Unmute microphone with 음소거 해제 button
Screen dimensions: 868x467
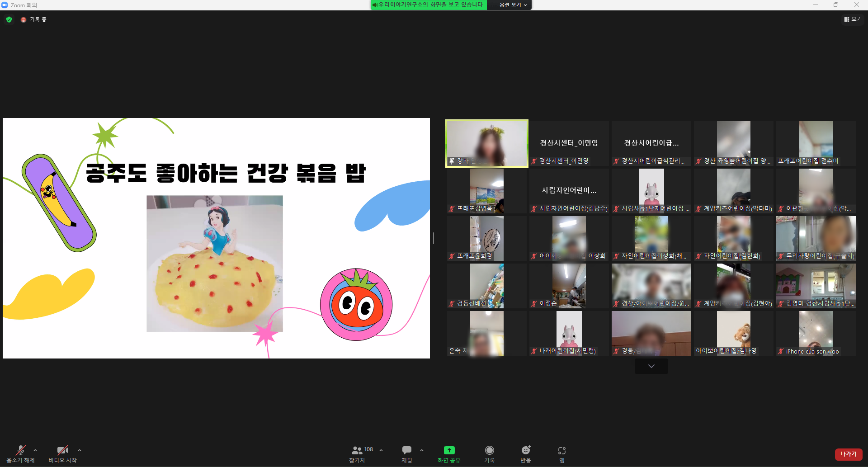pos(20,454)
